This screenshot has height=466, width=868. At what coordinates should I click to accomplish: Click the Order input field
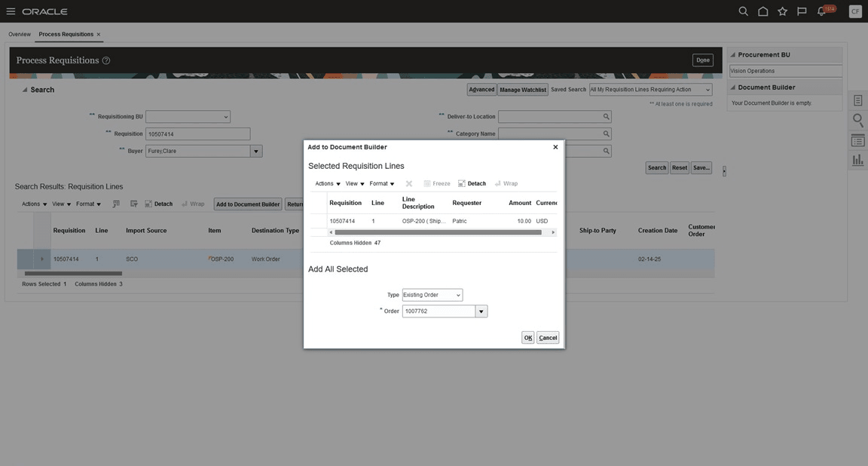click(x=439, y=311)
